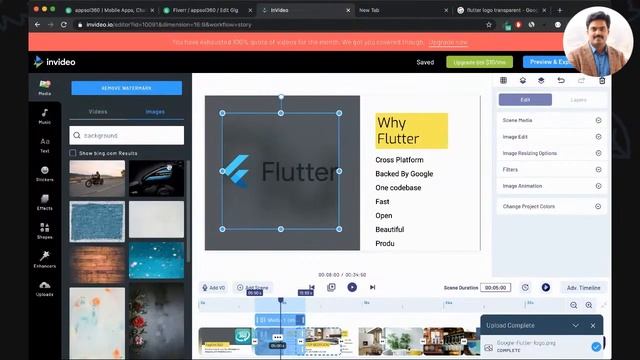Click the green Upgrade button
The image size is (640, 360).
click(480, 62)
